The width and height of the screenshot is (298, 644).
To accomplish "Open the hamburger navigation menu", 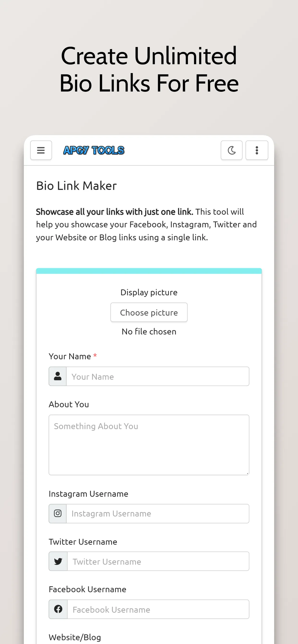I will [41, 150].
